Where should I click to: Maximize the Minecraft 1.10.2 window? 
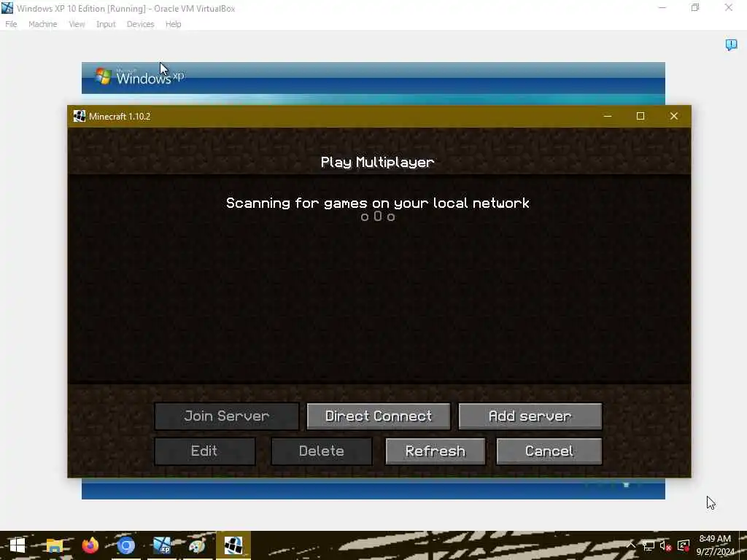640,116
